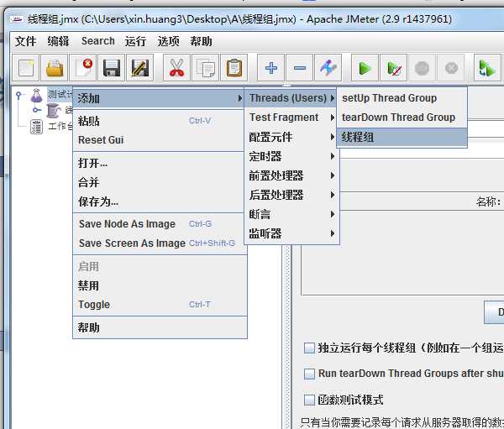The image size is (504, 429).
Task: Click 帮助 at the context menu bottom
Action: pos(159,327)
